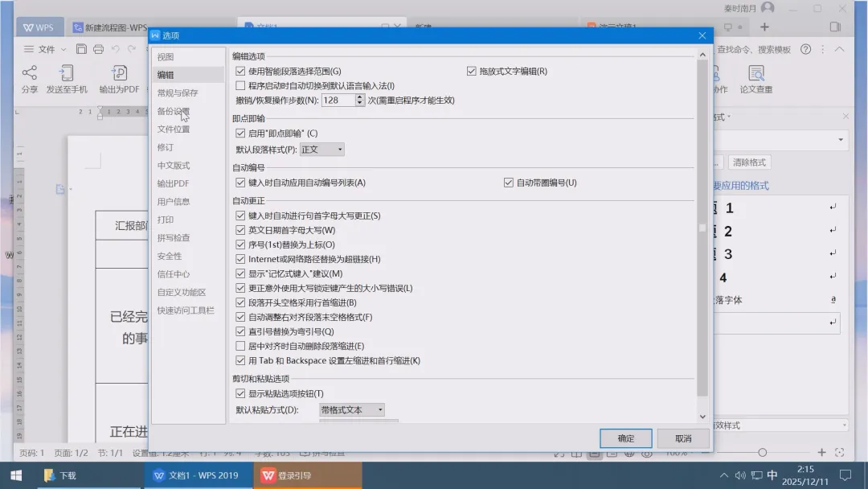Click the Save icon in the quick toolbar
The image size is (868, 489).
click(x=81, y=49)
